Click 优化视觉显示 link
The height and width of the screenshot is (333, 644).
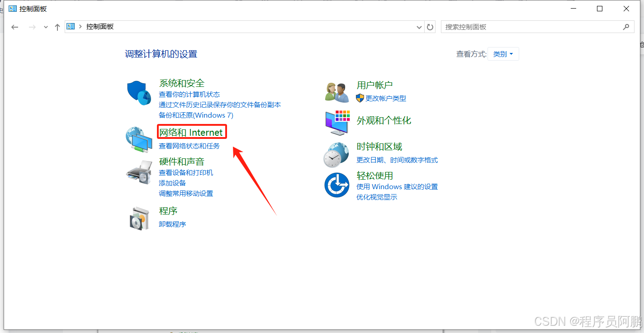377,197
